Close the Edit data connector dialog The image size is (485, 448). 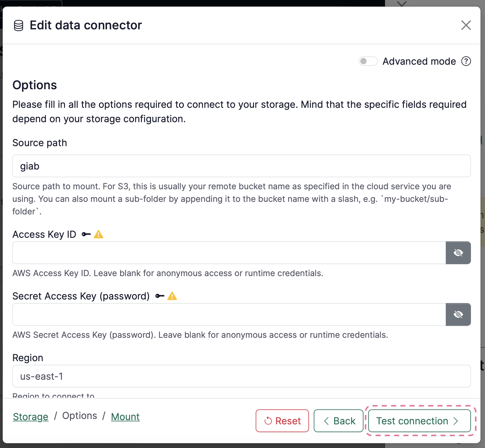click(x=466, y=25)
